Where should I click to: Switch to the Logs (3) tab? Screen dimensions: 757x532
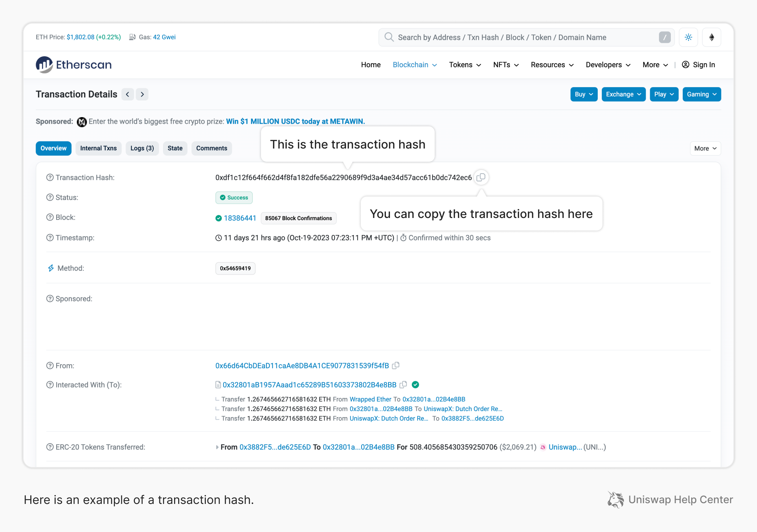tap(142, 148)
